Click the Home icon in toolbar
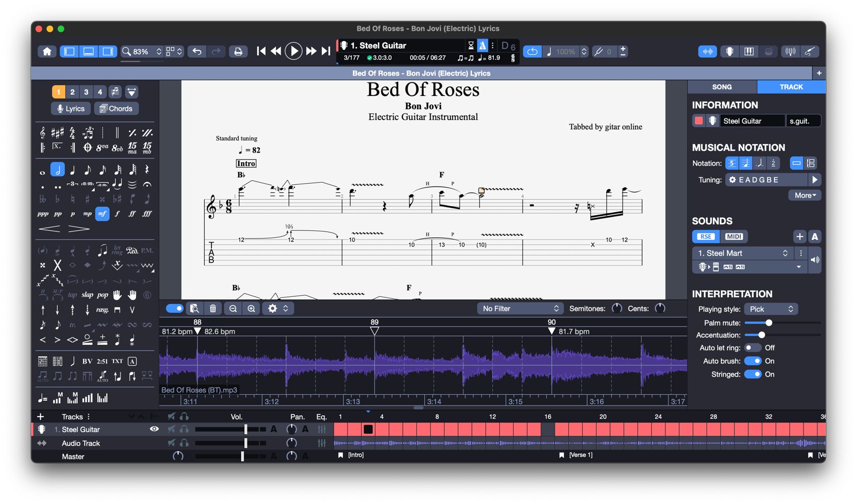The width and height of the screenshot is (857, 504). 47,51
